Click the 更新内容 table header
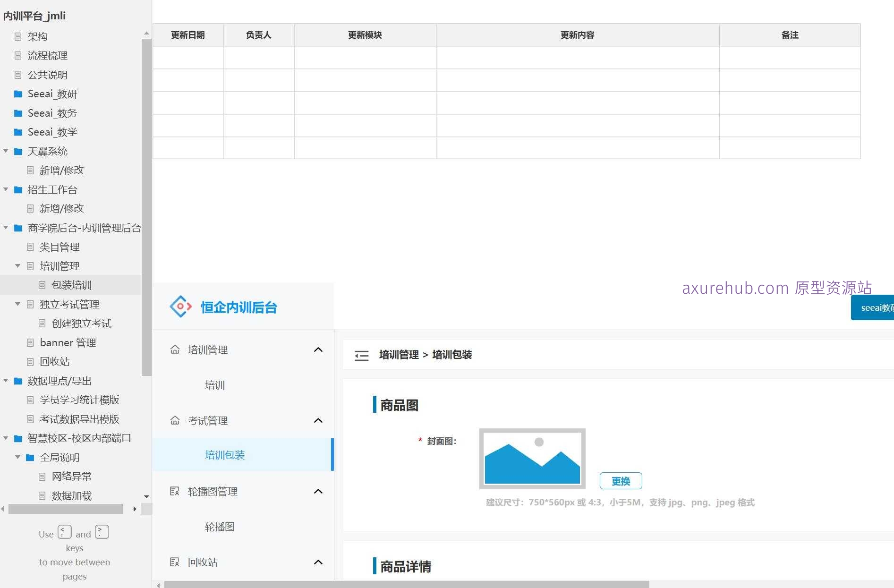The image size is (894, 588). 578,35
